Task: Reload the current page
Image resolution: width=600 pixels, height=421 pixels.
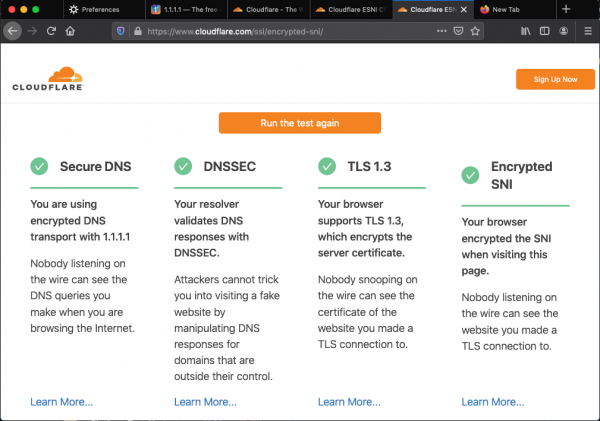Action: click(x=51, y=31)
